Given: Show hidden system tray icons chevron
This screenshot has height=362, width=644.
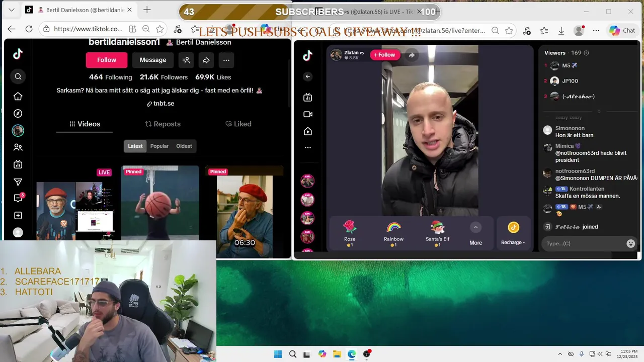Looking at the screenshot, I should 560,354.
